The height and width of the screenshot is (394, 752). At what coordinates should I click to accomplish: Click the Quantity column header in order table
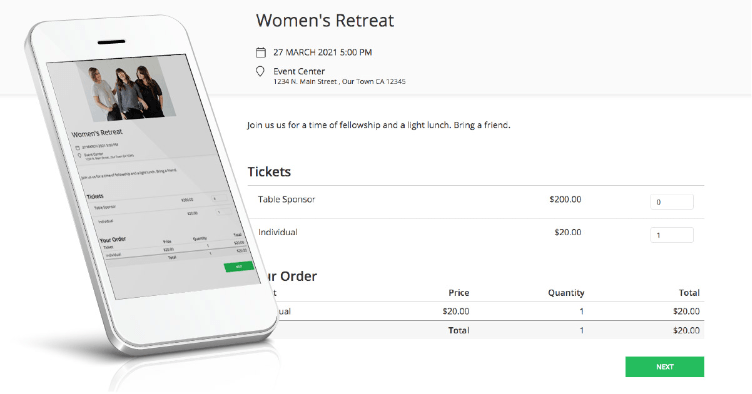566,293
